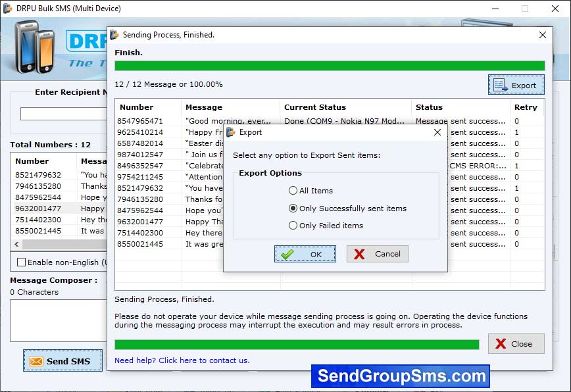This screenshot has width=571, height=392.
Task: Click the Export dialog title icon
Action: coord(231,132)
